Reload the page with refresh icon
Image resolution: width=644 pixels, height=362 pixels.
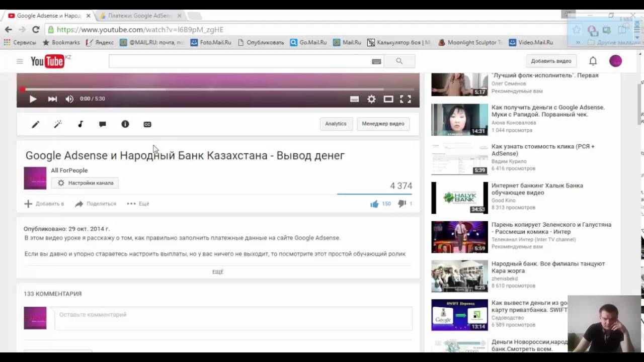[x=36, y=30]
